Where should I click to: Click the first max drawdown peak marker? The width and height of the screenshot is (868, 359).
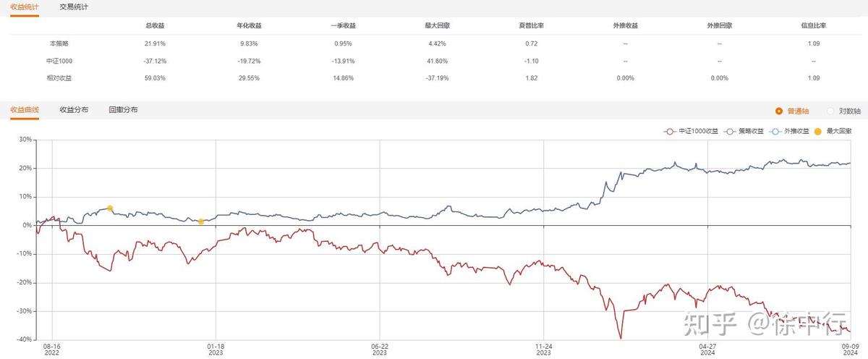[x=110, y=208]
